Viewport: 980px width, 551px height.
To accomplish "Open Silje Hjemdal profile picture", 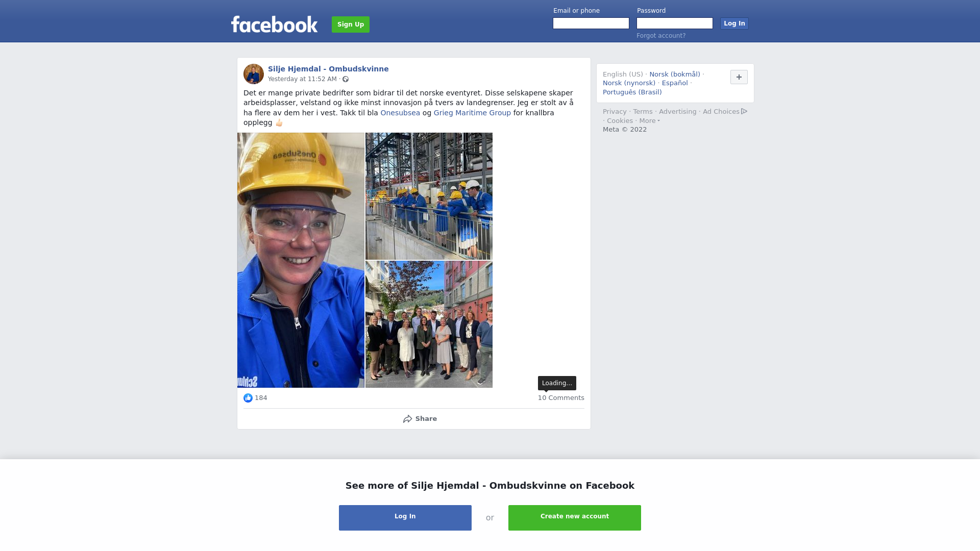I will (x=254, y=74).
